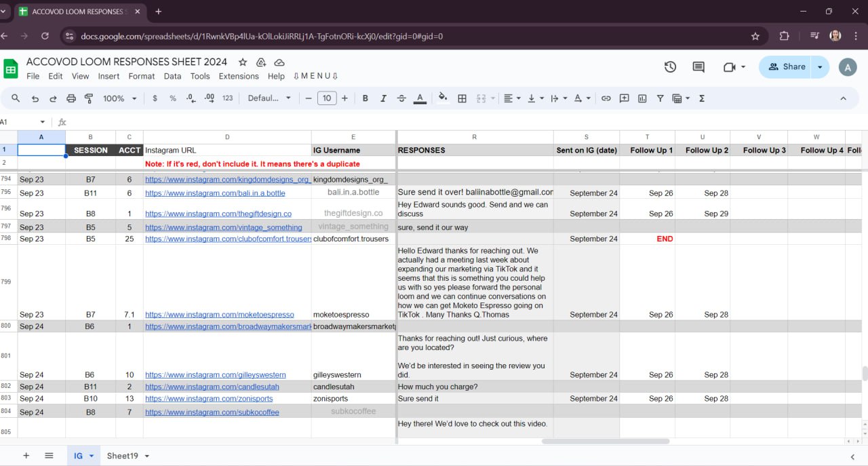Open version history clock icon
The width and height of the screenshot is (868, 466).
point(670,66)
